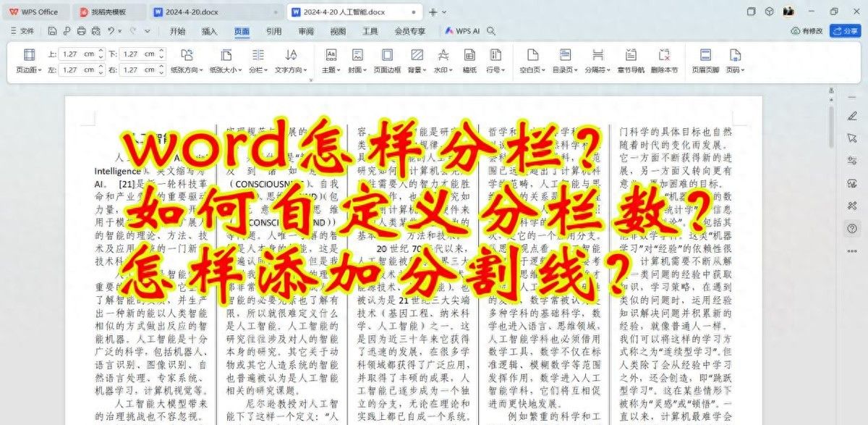
Task: Increase the bottom margin 下 with stepper
Action: click(x=161, y=51)
